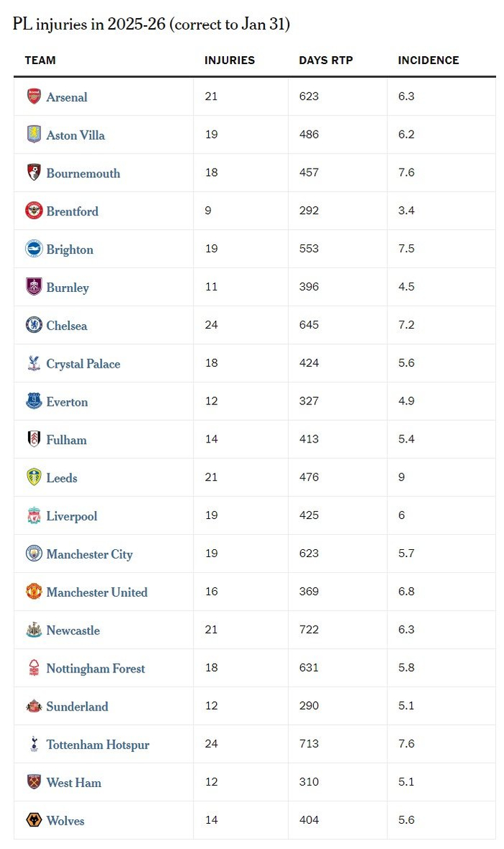504x849 pixels.
Task: Click the Wolves wolf head icon
Action: pos(34,821)
